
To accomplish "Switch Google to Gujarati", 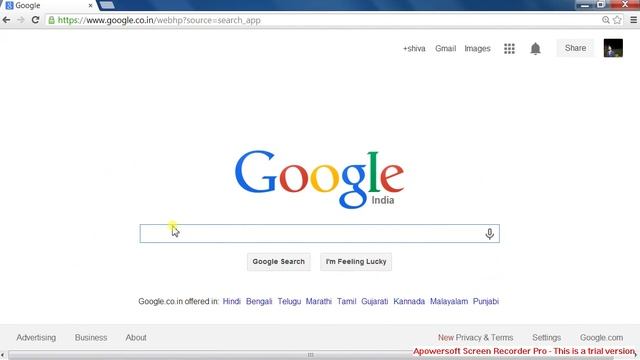I will tap(374, 301).
